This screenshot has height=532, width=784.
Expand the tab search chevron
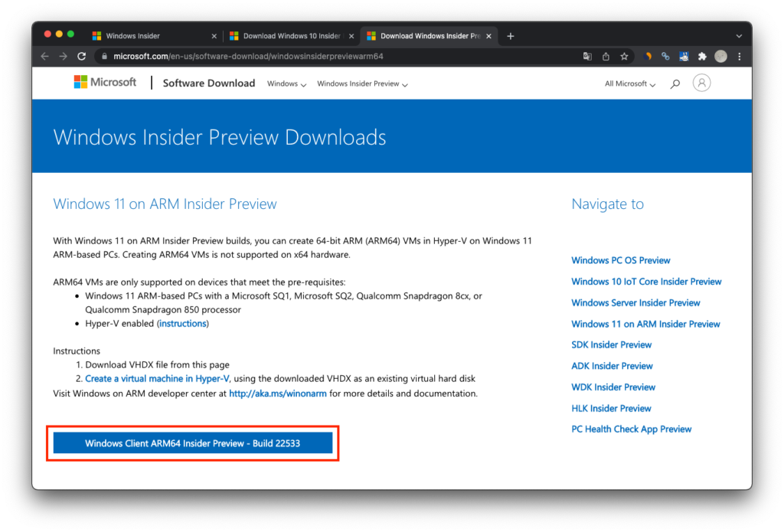(x=737, y=35)
